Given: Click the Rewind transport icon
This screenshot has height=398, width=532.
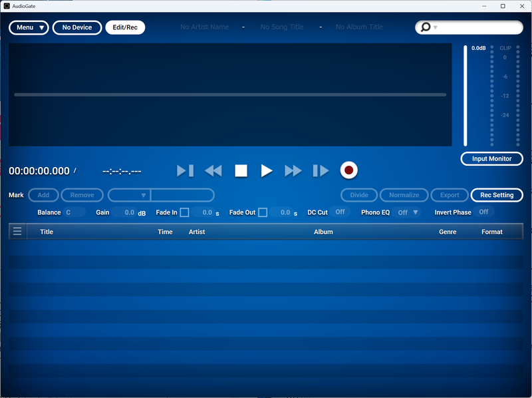Looking at the screenshot, I should [x=213, y=170].
